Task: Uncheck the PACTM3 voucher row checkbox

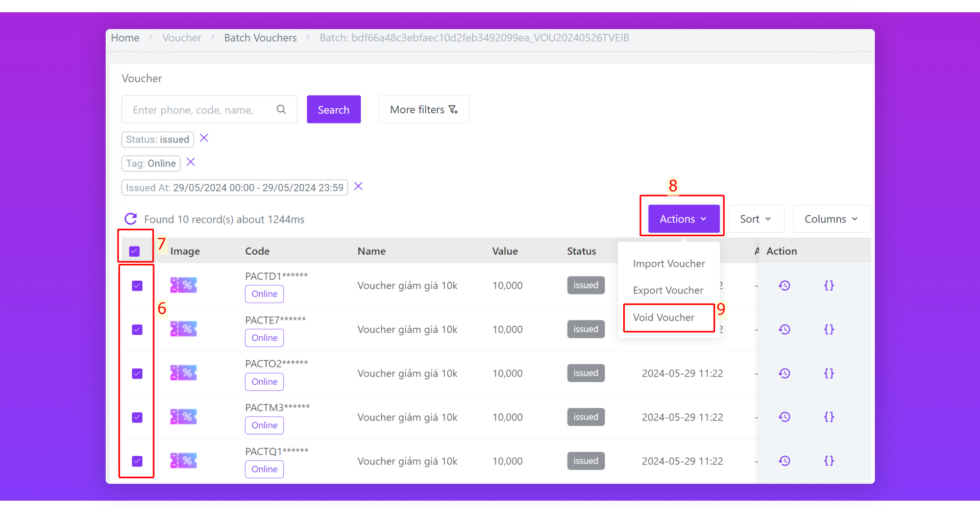Action: coord(137,417)
